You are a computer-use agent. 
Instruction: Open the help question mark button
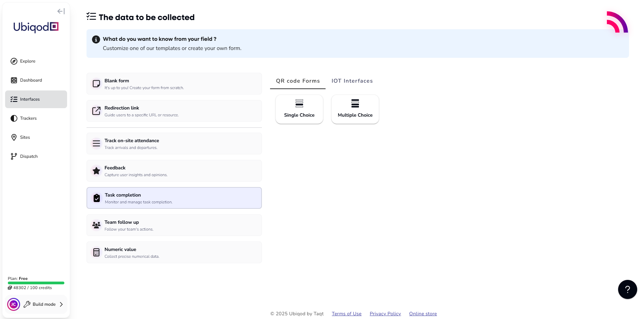(627, 289)
